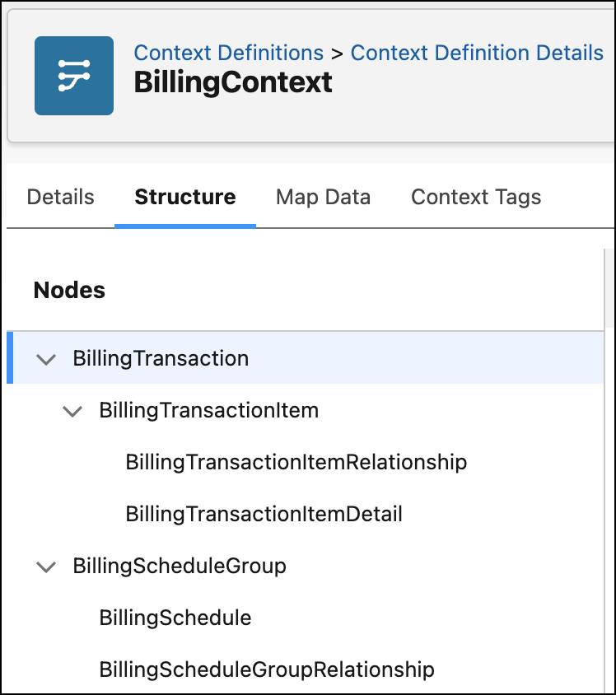Image resolution: width=616 pixels, height=695 pixels.
Task: Switch to the Context Tags tab
Action: pos(475,197)
